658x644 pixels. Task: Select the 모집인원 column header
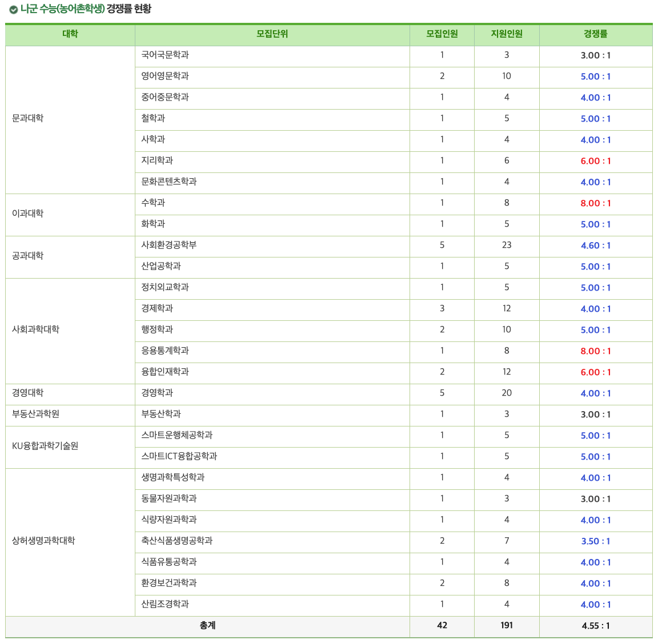pos(442,35)
